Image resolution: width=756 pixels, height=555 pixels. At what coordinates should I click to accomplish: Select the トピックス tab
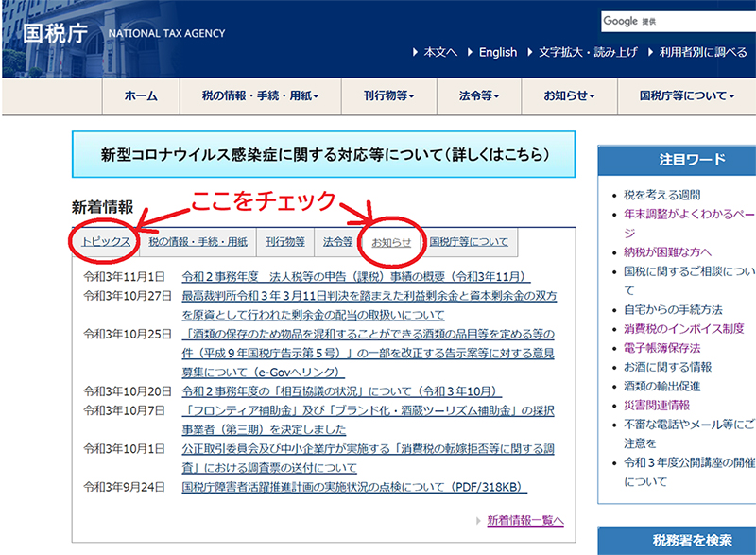tap(105, 242)
